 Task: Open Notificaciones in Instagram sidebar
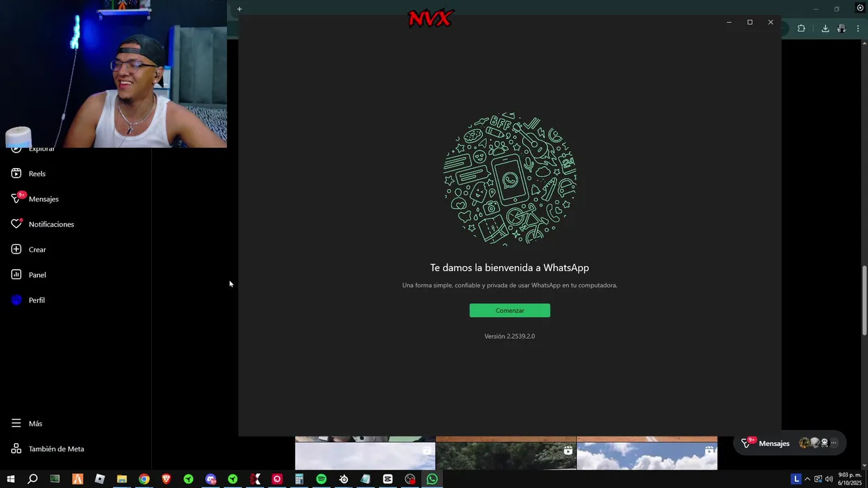[42, 224]
